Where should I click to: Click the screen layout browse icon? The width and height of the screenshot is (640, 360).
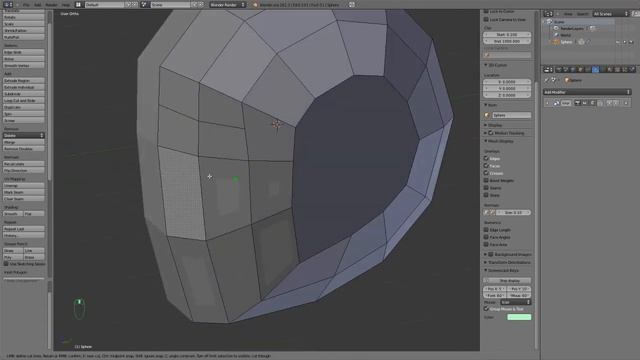[x=78, y=4]
